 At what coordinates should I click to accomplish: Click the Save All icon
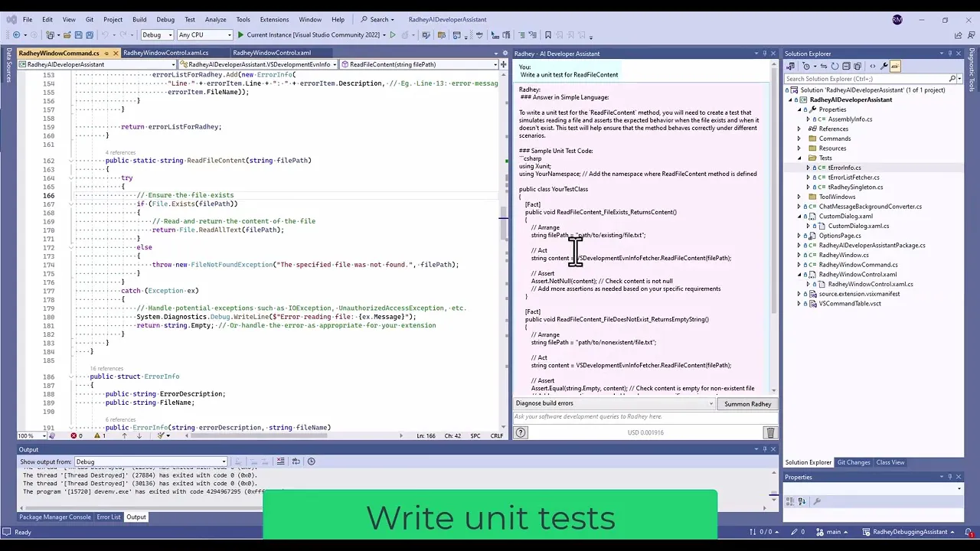pyautogui.click(x=90, y=35)
